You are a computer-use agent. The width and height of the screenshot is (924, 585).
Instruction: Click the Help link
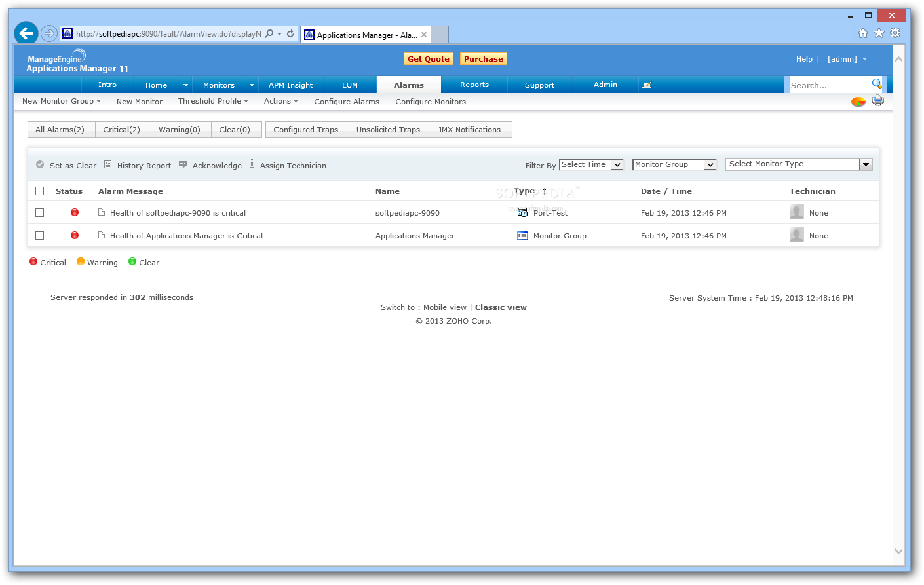804,59
